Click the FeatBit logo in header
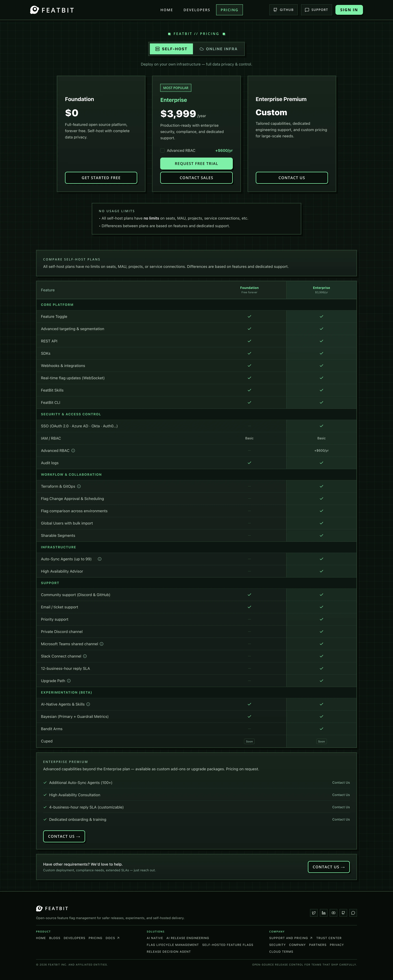Viewport: 393px width, 980px height. [52, 10]
